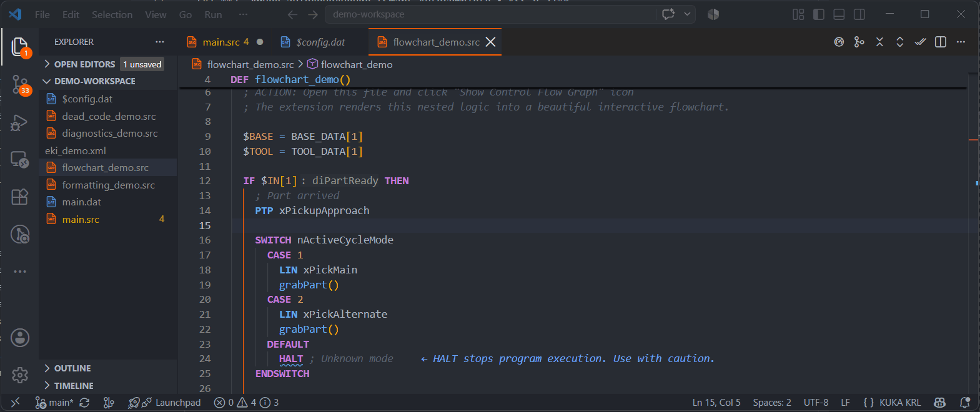Open Customize Layout in title bar
Viewport: 980px width, 412px height.
(x=798, y=14)
